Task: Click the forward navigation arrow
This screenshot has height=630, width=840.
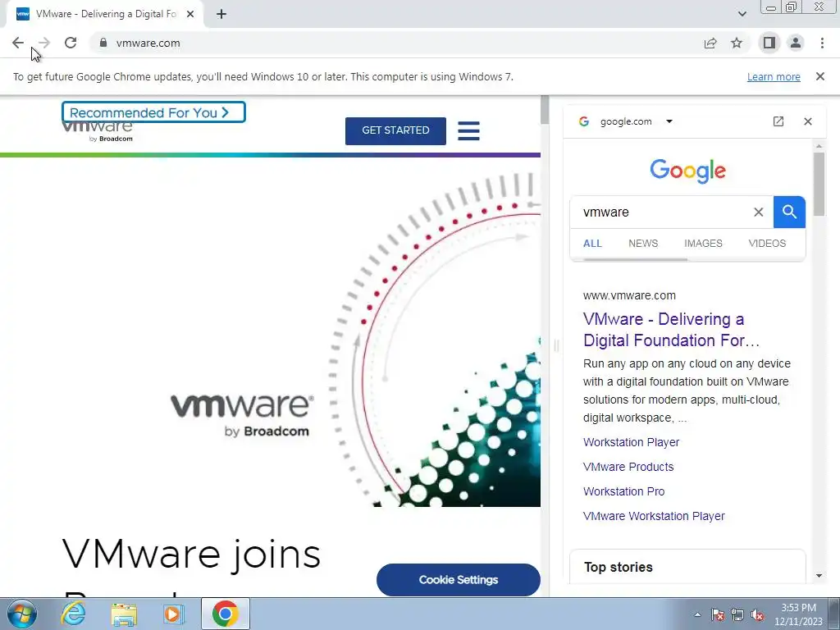Action: click(44, 43)
